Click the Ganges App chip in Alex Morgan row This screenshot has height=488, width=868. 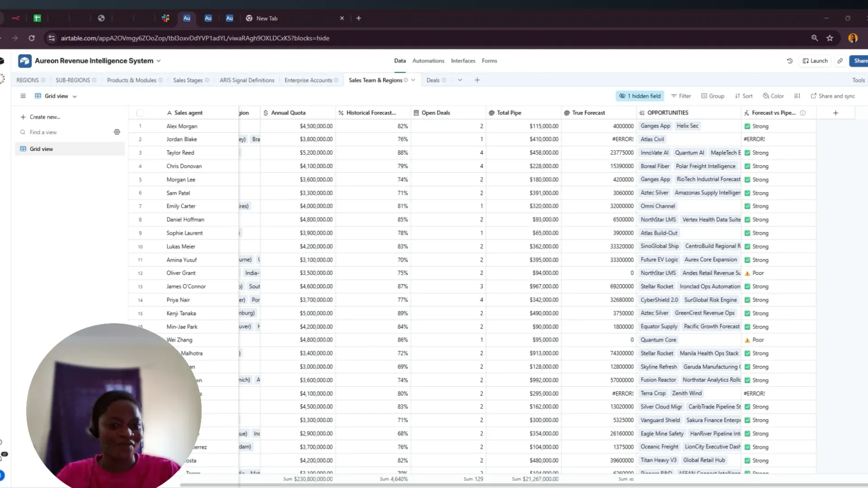[x=655, y=126]
